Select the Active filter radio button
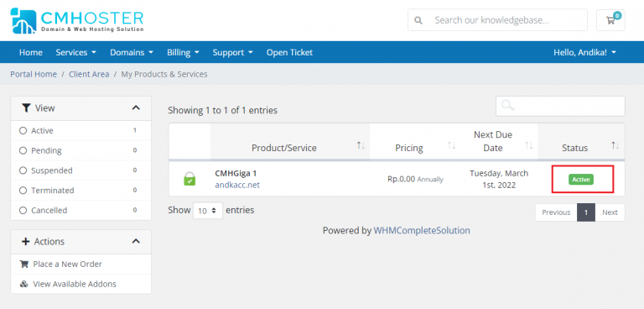The image size is (644, 309). click(23, 130)
